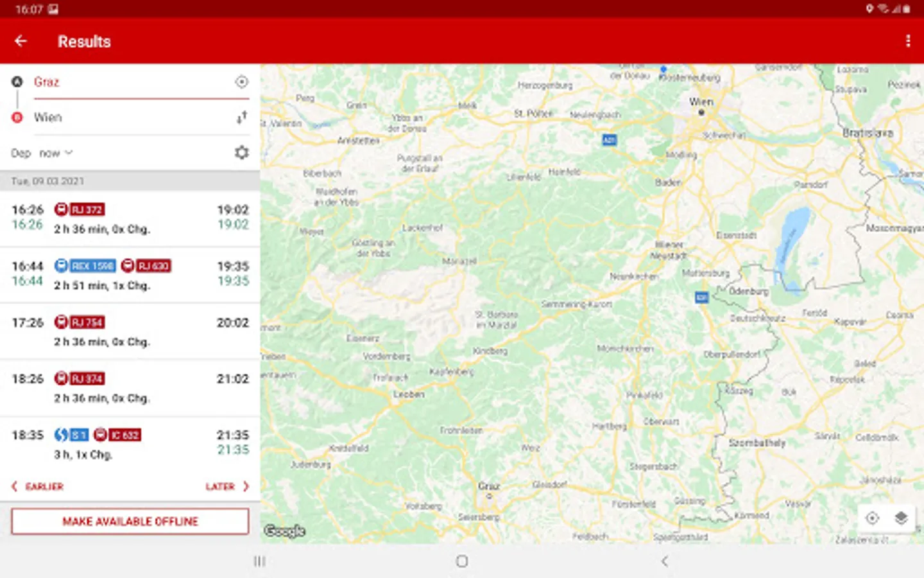Screen dimensions: 924x578
Task: Tap Android recent apps button
Action: pos(259,561)
